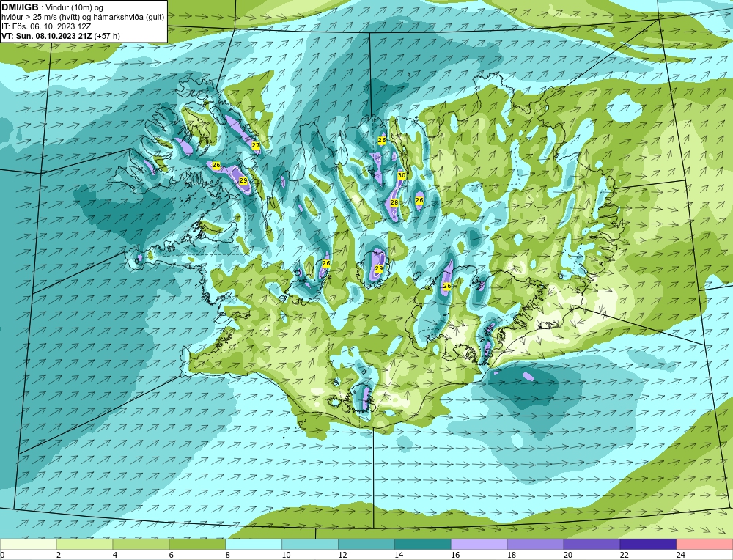
Task: Click the DMI/IGB title text
Action: click(20, 7)
